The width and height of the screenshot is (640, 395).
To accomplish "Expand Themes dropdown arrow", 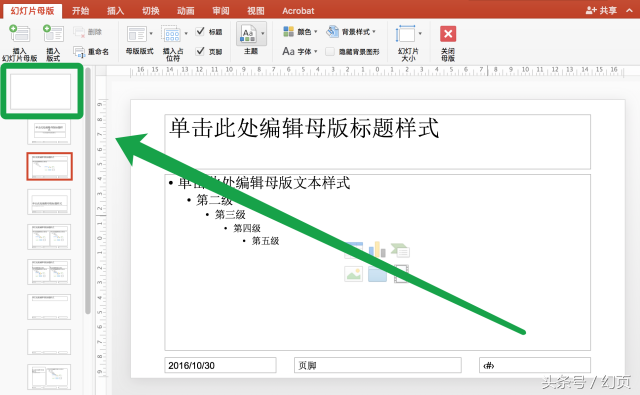I will 263,33.
